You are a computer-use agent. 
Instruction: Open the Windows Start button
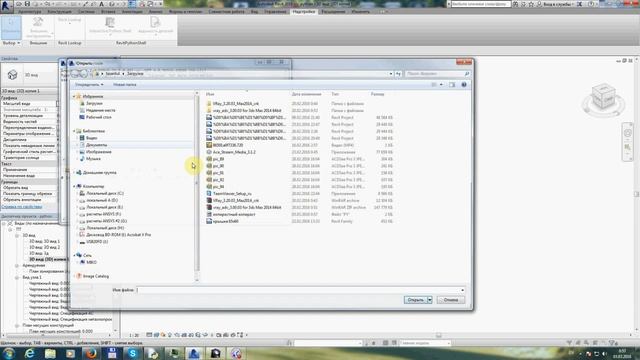pyautogui.click(x=9, y=353)
